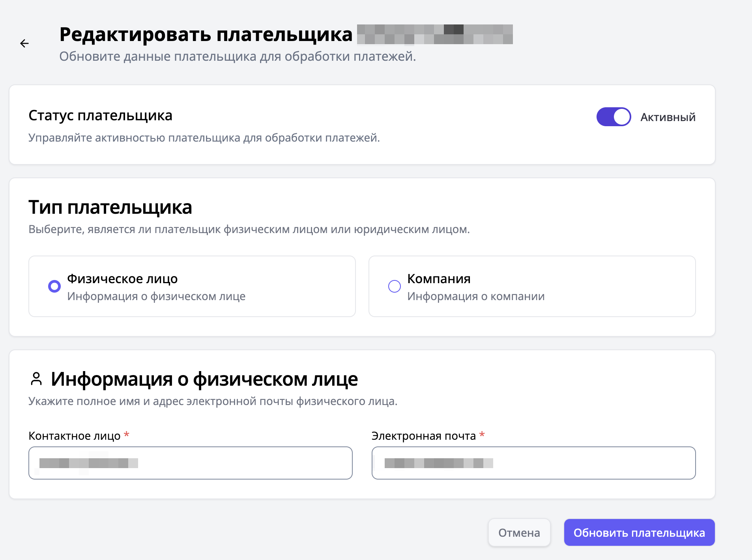Click the person icon beside the section heading
Image resolution: width=752 pixels, height=560 pixels.
click(x=36, y=379)
